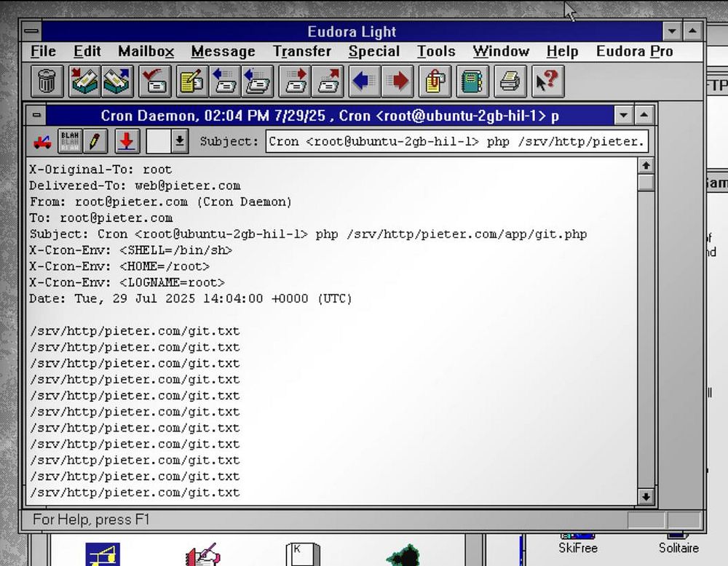Click the message scrollbar down arrow
The height and width of the screenshot is (566, 728).
pyautogui.click(x=645, y=497)
